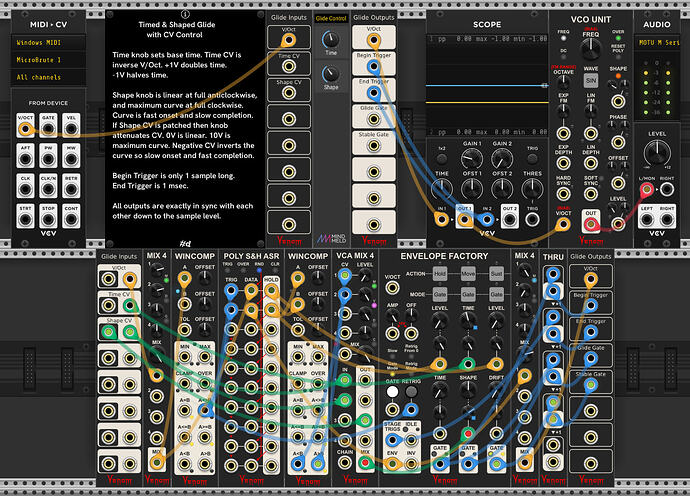Click the Envelope Factory V/OCT jack

pyautogui.click(x=392, y=288)
